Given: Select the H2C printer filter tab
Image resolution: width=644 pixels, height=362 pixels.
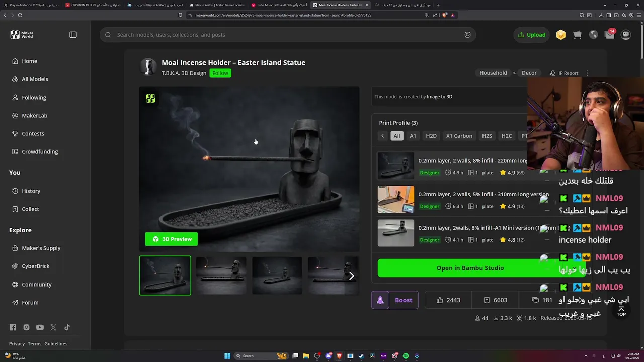Looking at the screenshot, I should 507,136.
